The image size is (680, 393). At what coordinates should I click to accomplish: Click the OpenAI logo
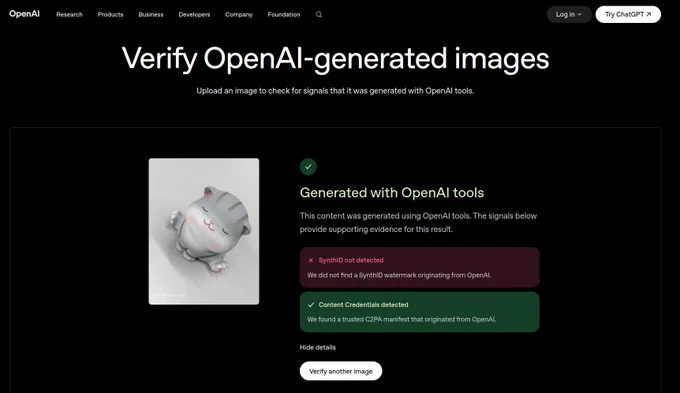(24, 14)
